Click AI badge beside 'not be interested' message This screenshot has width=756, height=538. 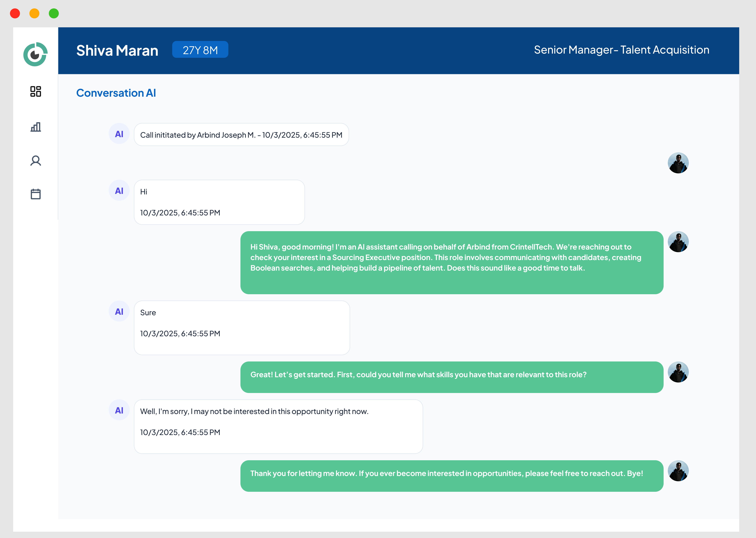[119, 411]
